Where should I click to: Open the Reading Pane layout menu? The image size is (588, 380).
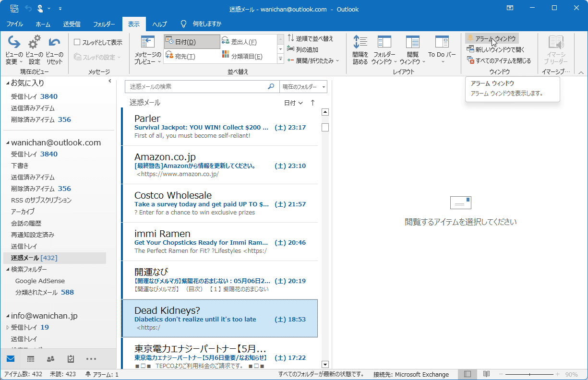pyautogui.click(x=412, y=50)
